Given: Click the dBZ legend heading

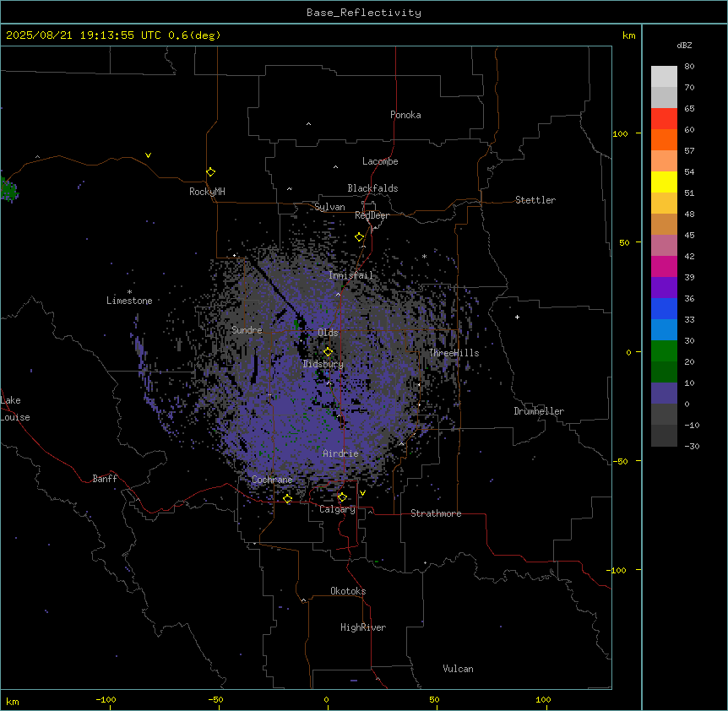Looking at the screenshot, I should click(684, 46).
